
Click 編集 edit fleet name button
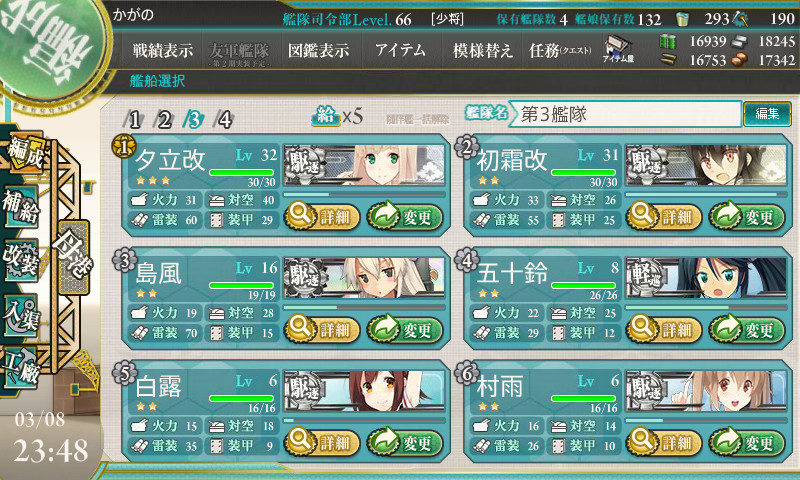click(767, 113)
